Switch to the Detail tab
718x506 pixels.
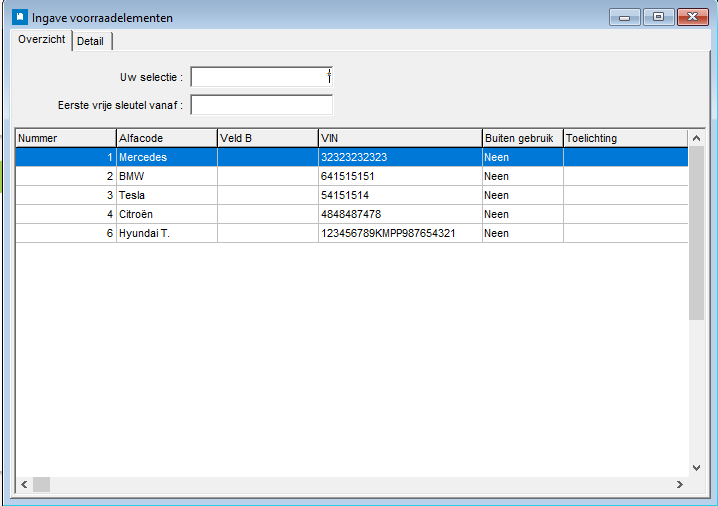(x=91, y=41)
